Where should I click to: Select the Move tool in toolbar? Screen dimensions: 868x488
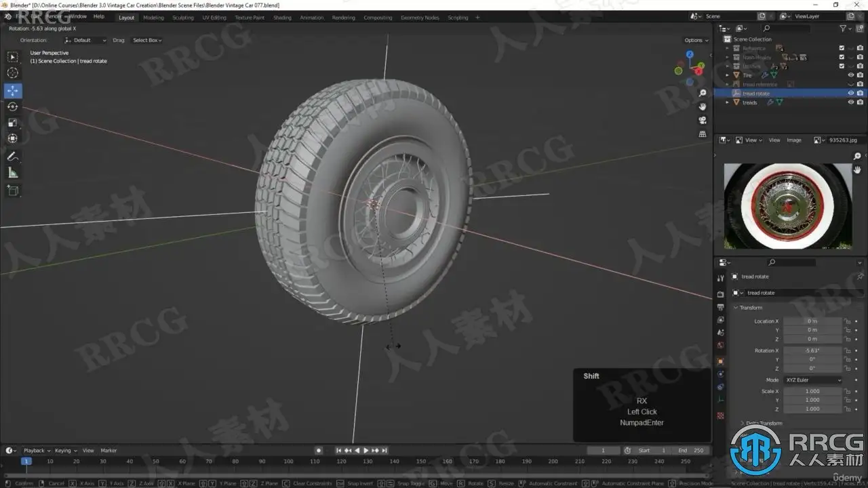click(13, 91)
